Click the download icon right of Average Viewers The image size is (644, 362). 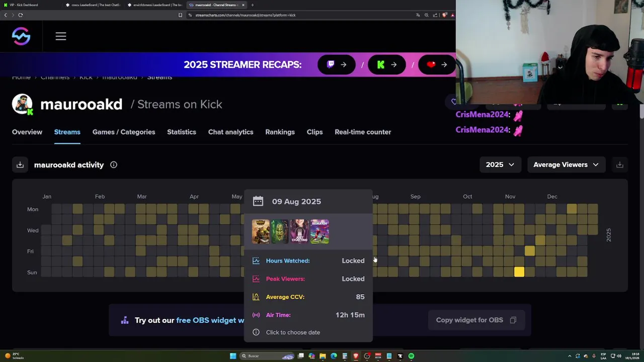tap(620, 165)
